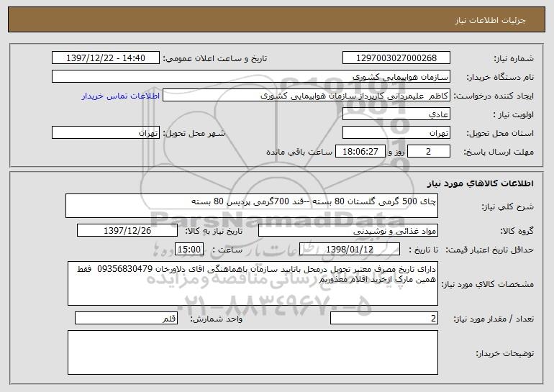Select the label تاریخ و ساعت اعلان عمومی

point(215,59)
